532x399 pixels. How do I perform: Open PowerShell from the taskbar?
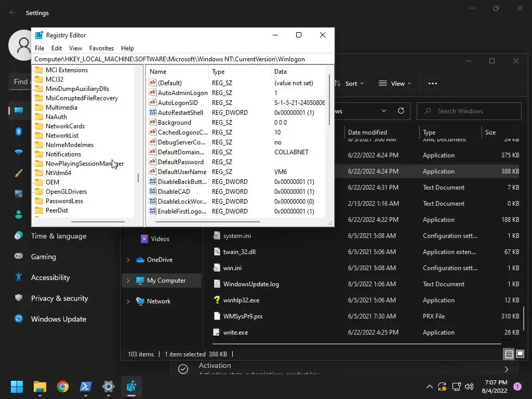(86, 387)
